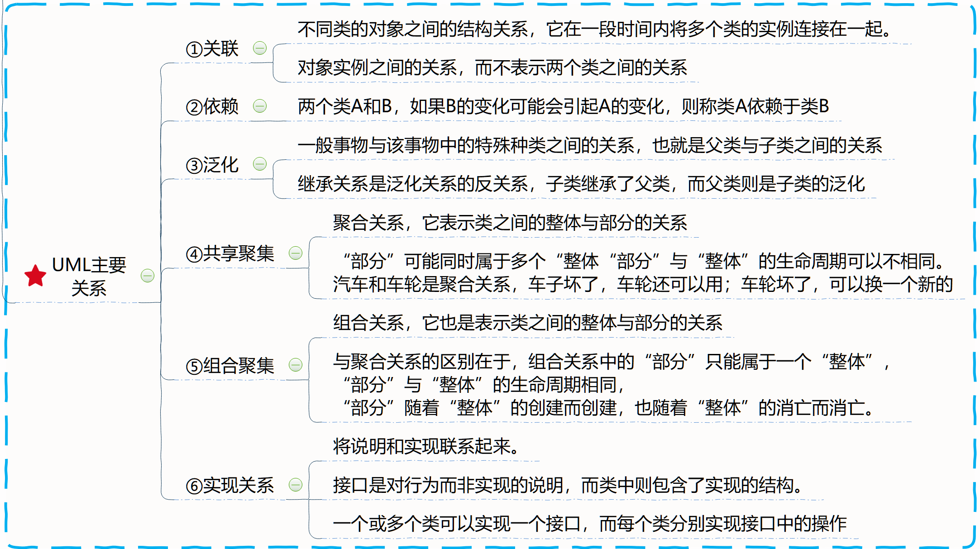Collapse the ③泛化 branch
This screenshot has height=549, width=980.
(260, 164)
